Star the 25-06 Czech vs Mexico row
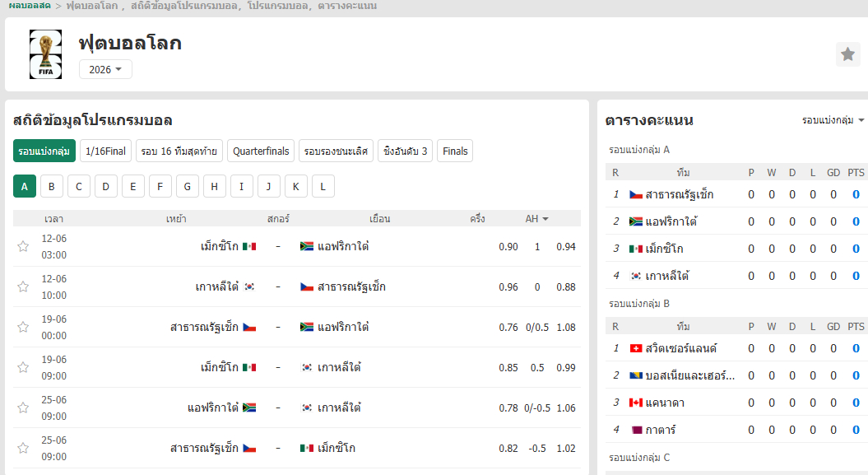Viewport: 868px width, 475px height. pos(23,449)
